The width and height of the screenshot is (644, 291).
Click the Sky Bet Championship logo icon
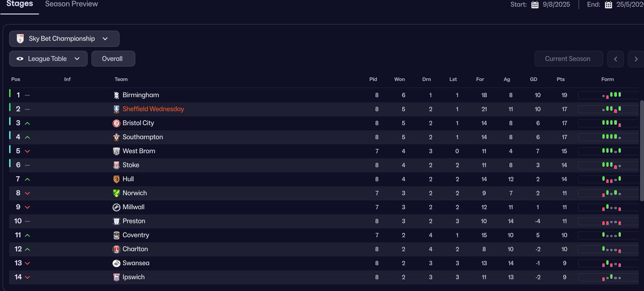tap(20, 39)
